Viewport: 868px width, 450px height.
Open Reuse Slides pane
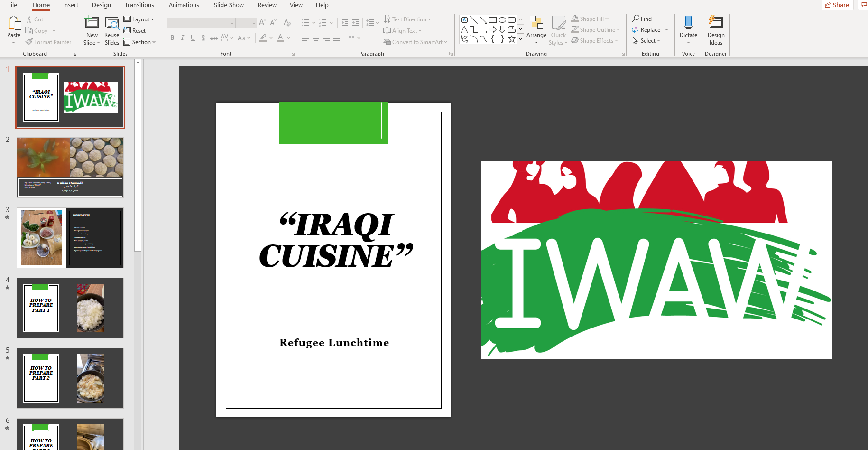[x=112, y=31]
